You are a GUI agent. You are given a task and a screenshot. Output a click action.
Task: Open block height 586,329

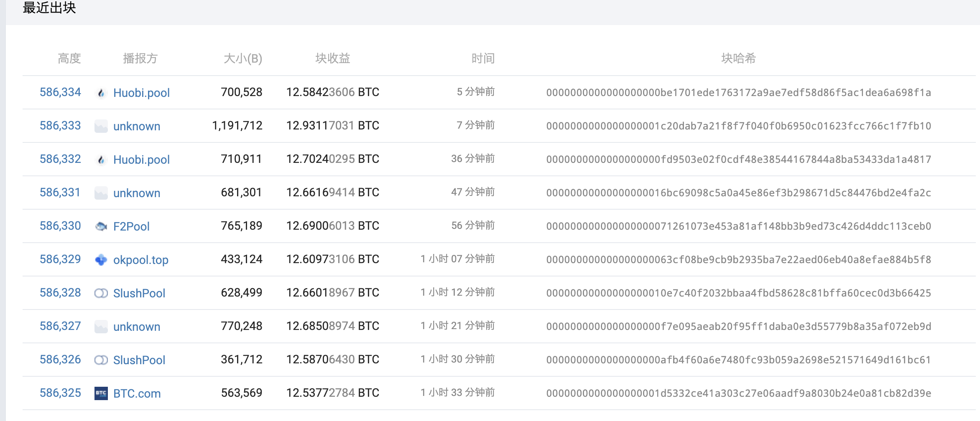pos(60,259)
